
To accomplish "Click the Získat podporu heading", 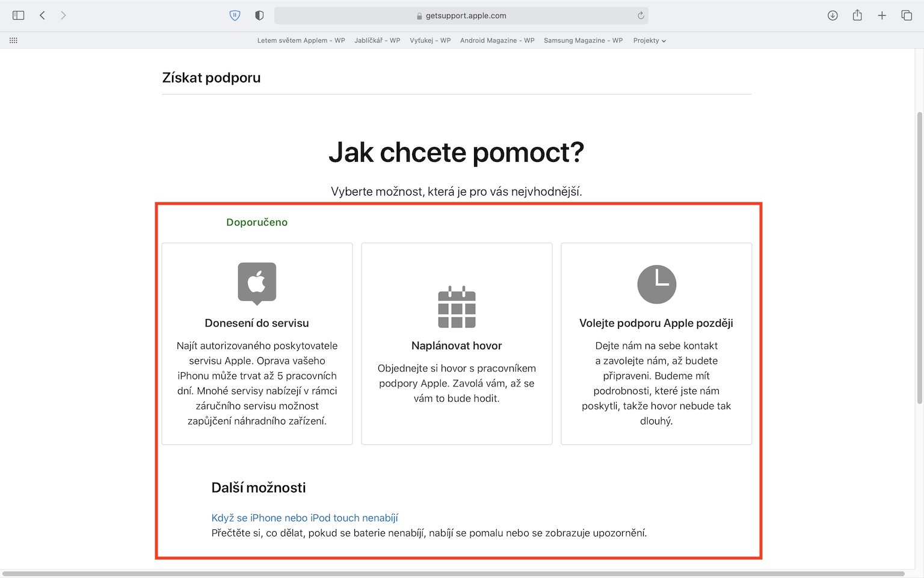I will coord(211,78).
